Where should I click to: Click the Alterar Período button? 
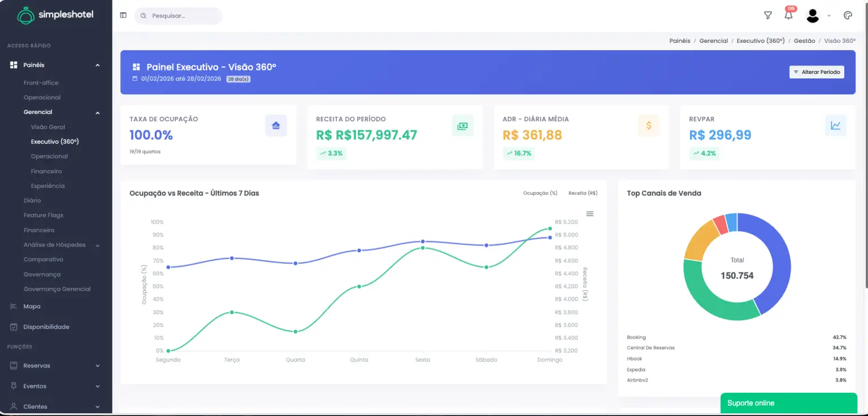click(817, 72)
